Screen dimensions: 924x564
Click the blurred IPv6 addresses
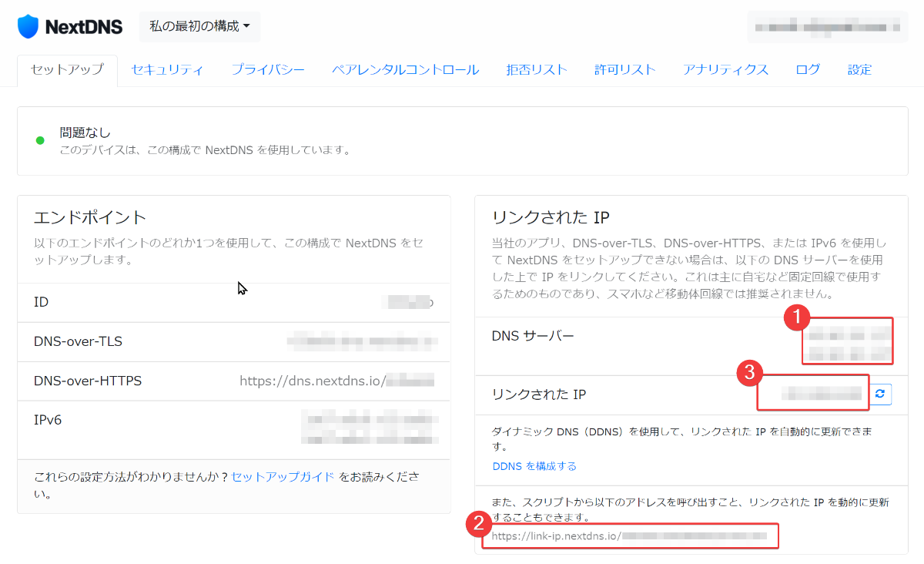369,429
